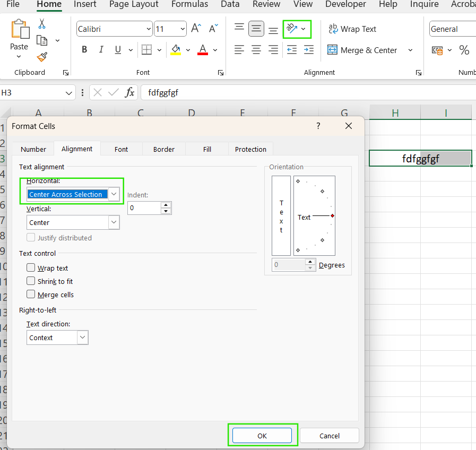Switch to the Number tab
The height and width of the screenshot is (450, 476).
click(x=33, y=149)
